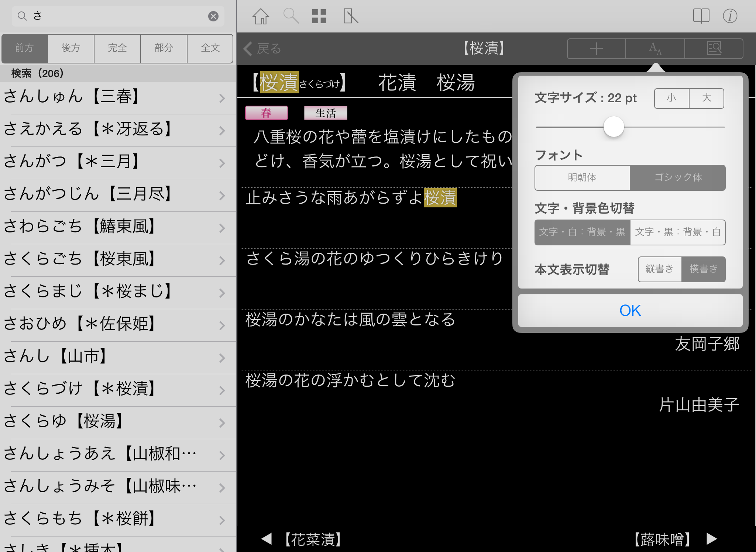Open the さんしゅん【三春】 entry chevron
Viewport: 756px width, 552px height.
pos(222,98)
